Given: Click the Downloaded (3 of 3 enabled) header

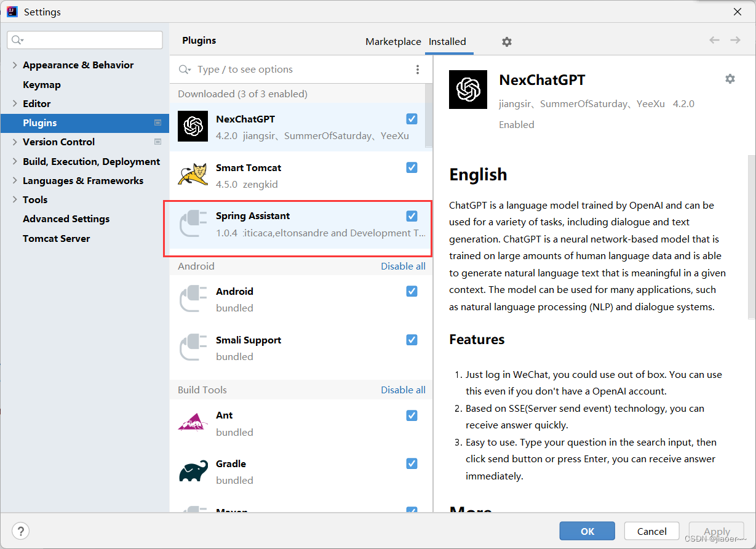Looking at the screenshot, I should 242,94.
